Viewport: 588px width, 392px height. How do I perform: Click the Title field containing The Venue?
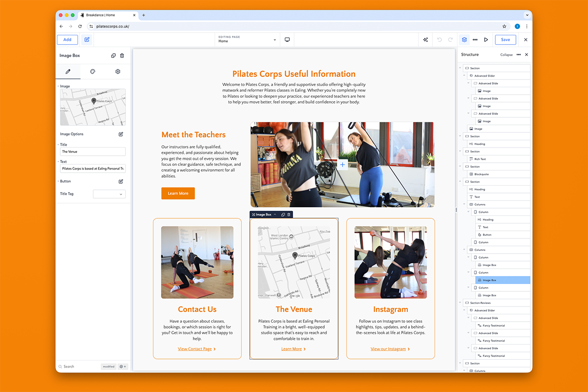pyautogui.click(x=93, y=152)
